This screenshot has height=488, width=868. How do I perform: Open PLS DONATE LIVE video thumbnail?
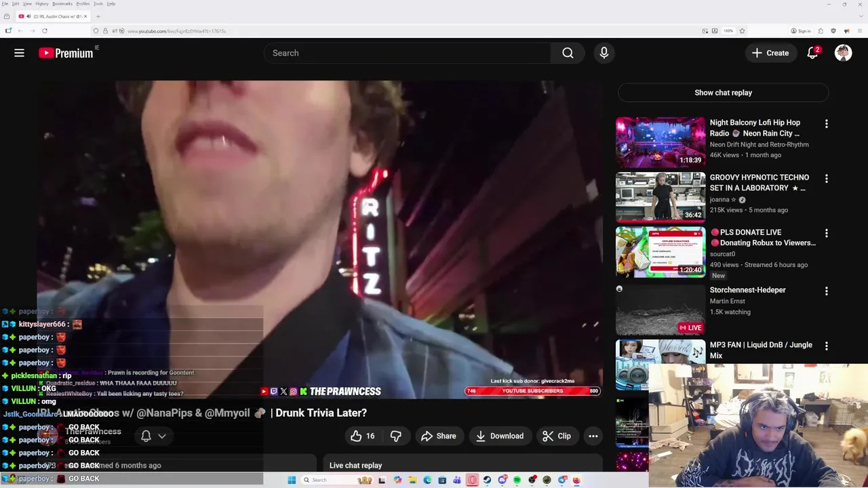pyautogui.click(x=660, y=252)
